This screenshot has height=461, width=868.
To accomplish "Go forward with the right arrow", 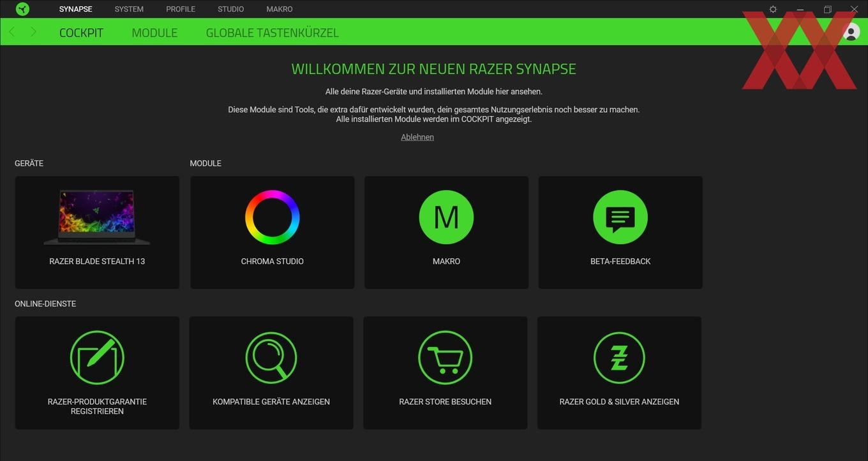I will pos(33,32).
